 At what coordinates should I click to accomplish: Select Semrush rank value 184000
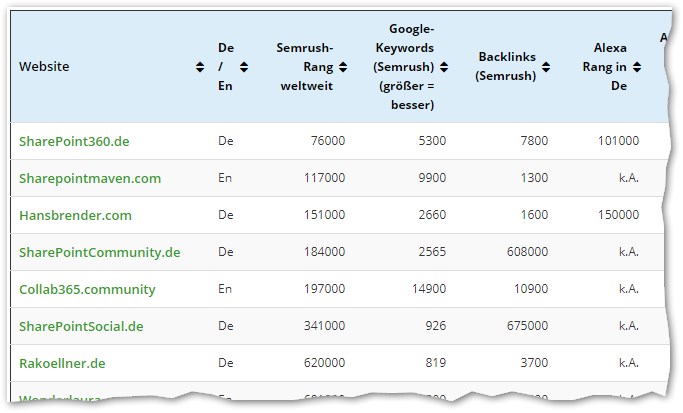325,252
